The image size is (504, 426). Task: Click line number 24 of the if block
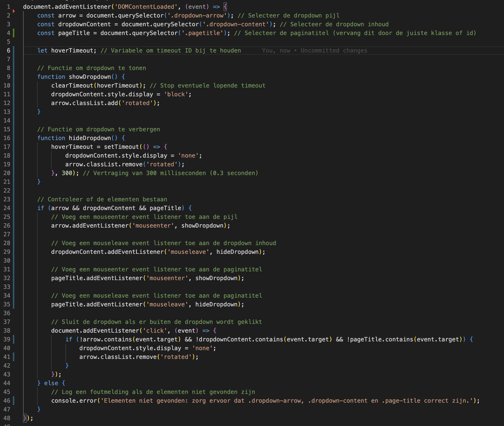click(x=7, y=208)
